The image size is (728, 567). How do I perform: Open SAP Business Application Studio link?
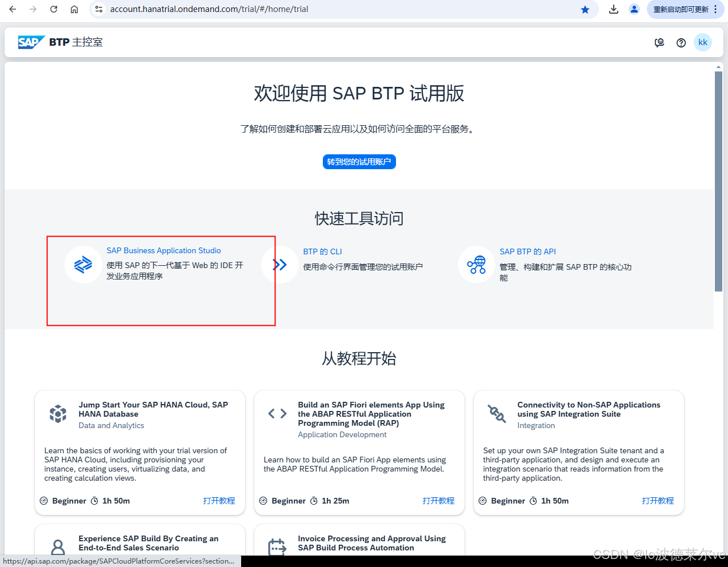pyautogui.click(x=163, y=250)
